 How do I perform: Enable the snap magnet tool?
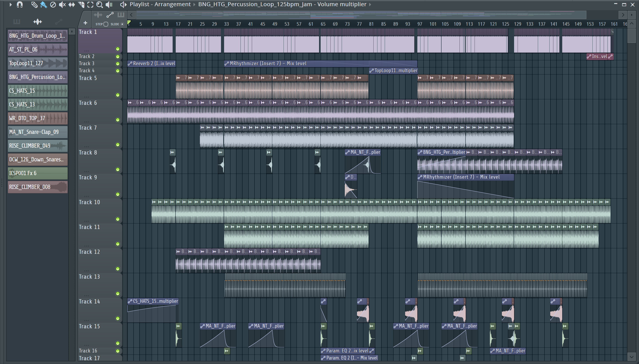pyautogui.click(x=20, y=4)
